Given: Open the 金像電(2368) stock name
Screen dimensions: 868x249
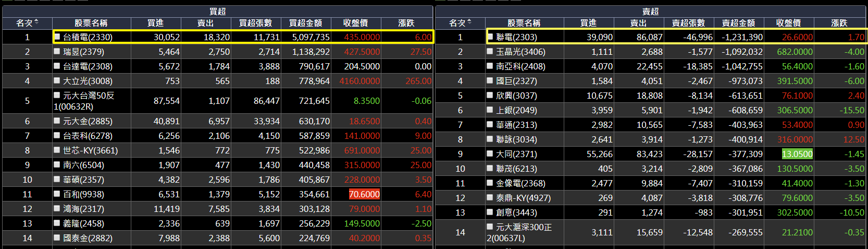Looking at the screenshot, I should pyautogui.click(x=520, y=183).
